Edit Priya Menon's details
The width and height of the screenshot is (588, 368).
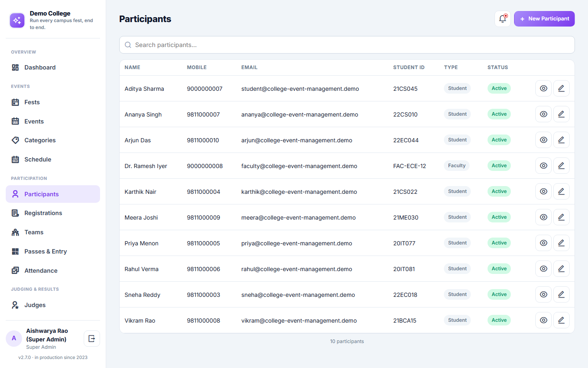point(561,243)
